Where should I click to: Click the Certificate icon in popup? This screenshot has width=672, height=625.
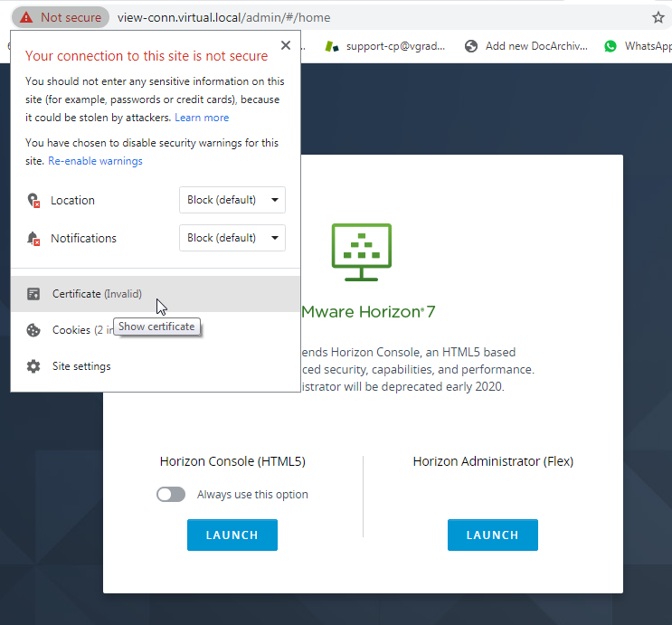[x=33, y=294]
